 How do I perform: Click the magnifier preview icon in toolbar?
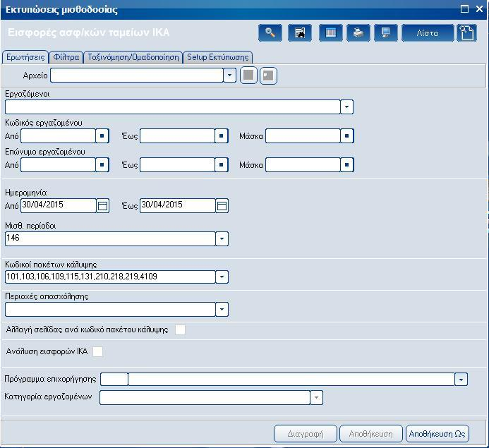pos(270,32)
